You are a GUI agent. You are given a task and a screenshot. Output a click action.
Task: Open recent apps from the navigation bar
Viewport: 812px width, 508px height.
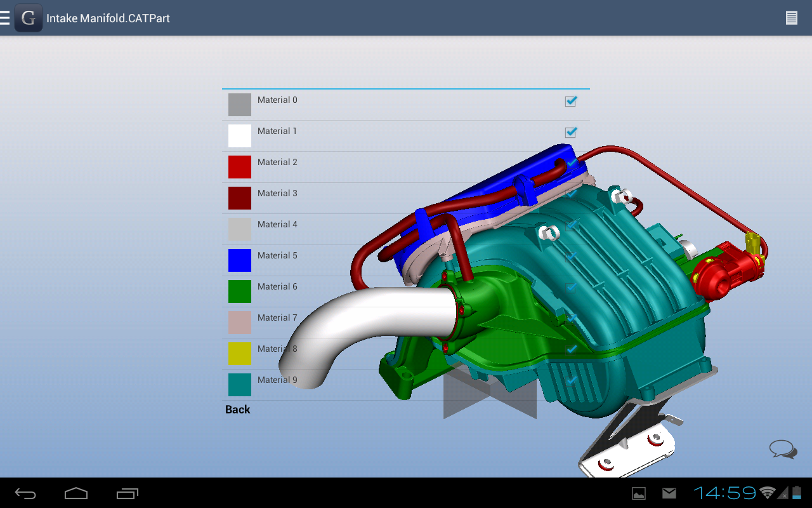tap(127, 493)
